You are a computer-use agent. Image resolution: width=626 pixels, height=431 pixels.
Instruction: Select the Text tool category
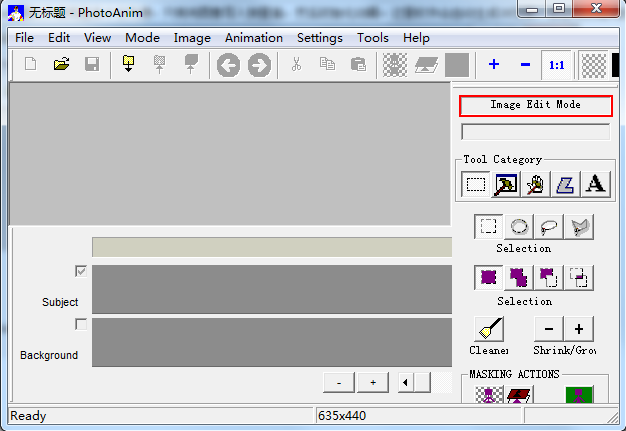pos(596,183)
